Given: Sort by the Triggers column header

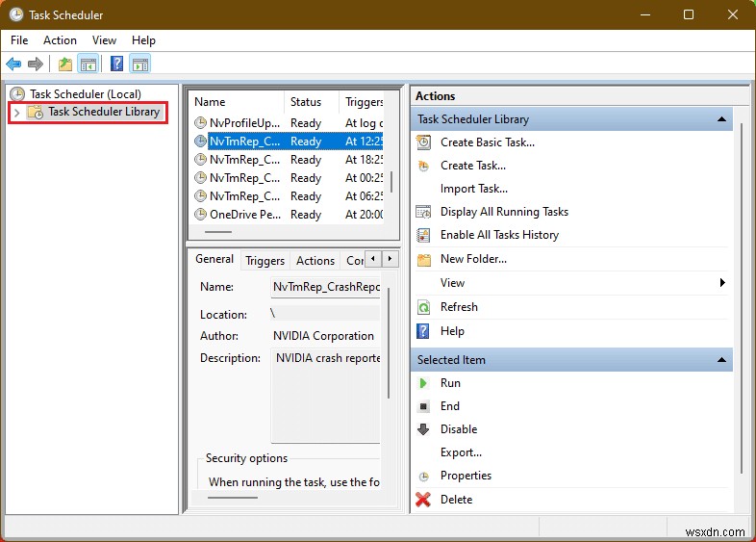Looking at the screenshot, I should (x=362, y=102).
